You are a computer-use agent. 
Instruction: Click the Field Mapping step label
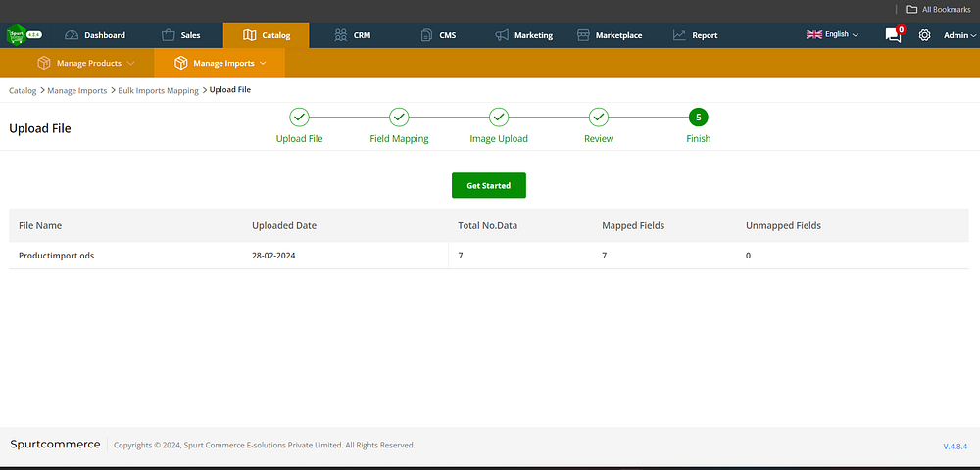tap(399, 139)
